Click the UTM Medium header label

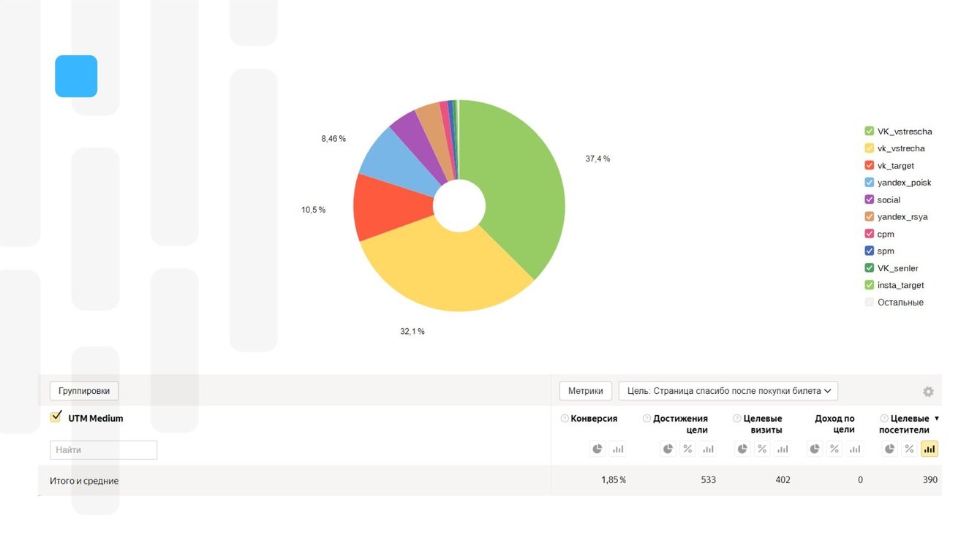click(x=96, y=419)
